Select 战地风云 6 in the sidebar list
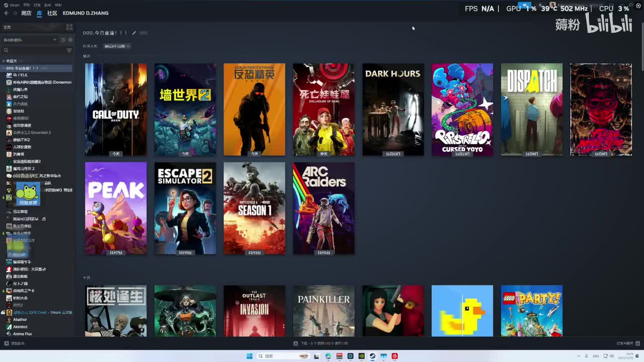 click(23, 291)
